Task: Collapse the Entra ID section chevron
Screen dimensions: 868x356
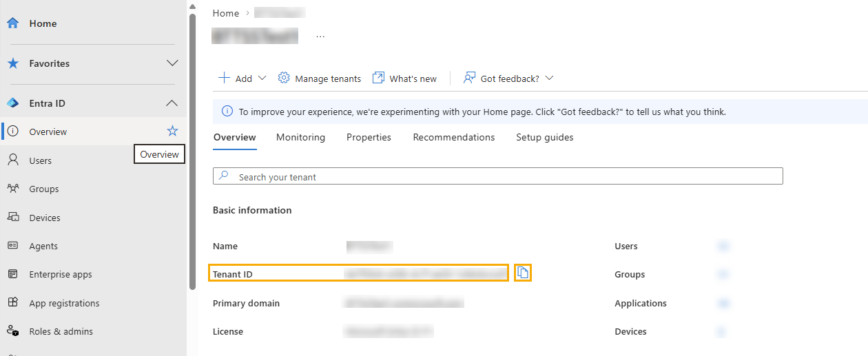Action: (x=172, y=103)
